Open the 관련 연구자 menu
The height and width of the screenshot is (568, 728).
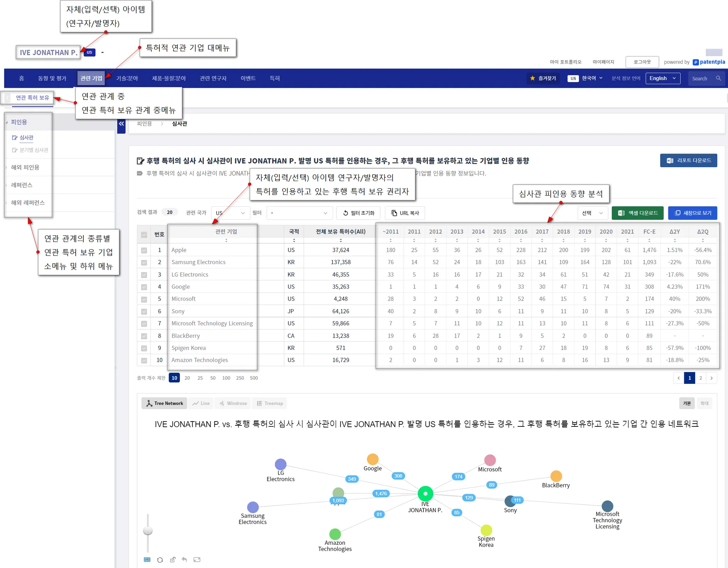[x=213, y=78]
